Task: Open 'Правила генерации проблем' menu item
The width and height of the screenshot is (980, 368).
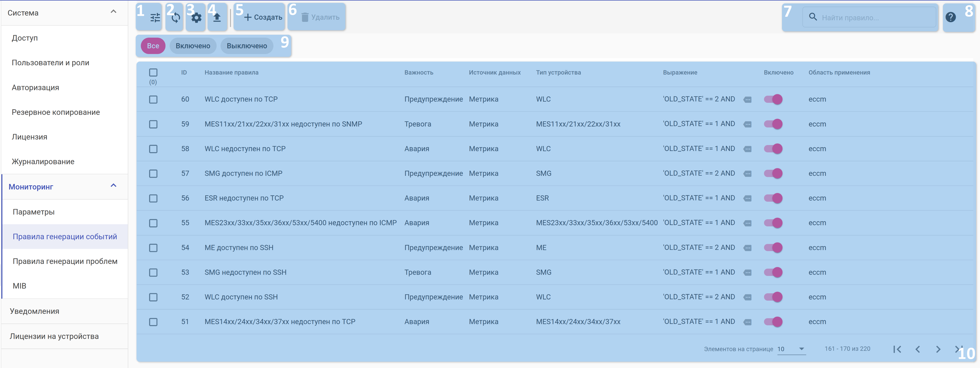Action: pyautogui.click(x=65, y=261)
